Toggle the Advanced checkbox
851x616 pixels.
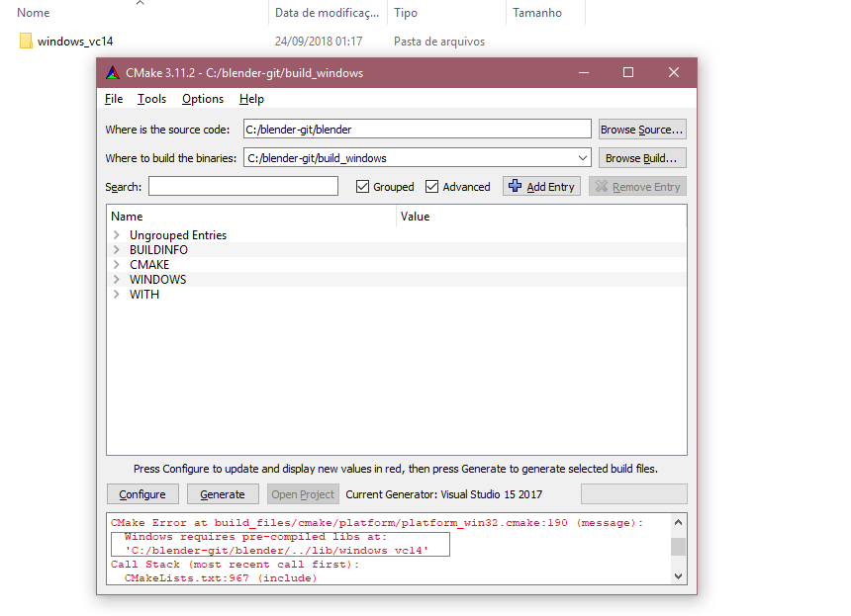431,187
